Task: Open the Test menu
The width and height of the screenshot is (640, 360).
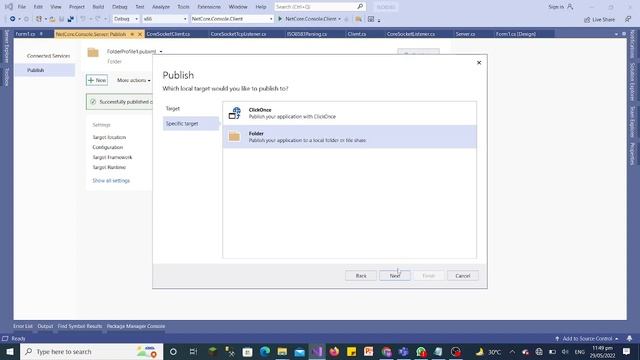Action: (140, 7)
